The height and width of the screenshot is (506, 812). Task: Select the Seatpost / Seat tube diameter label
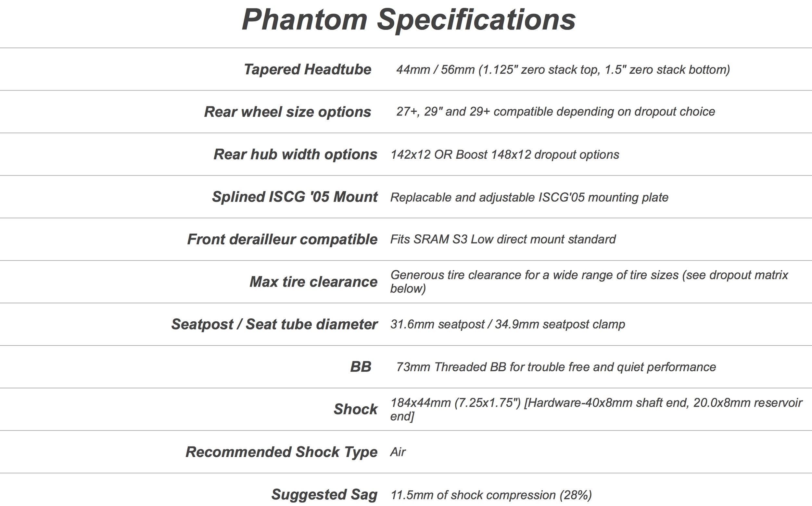(274, 324)
